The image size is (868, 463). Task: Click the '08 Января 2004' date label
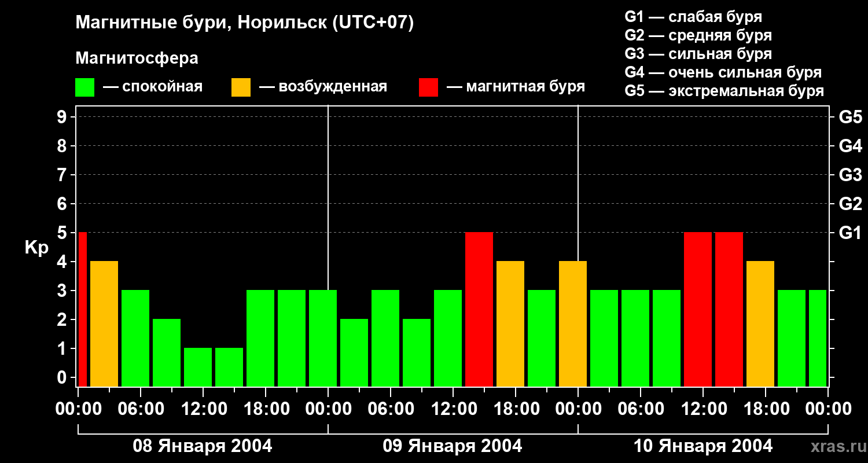coord(203,446)
